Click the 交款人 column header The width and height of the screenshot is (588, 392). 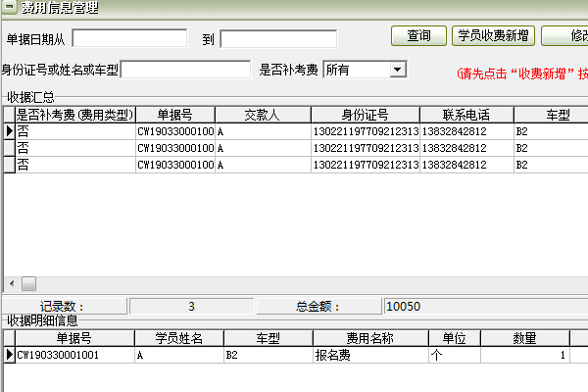coord(263,115)
